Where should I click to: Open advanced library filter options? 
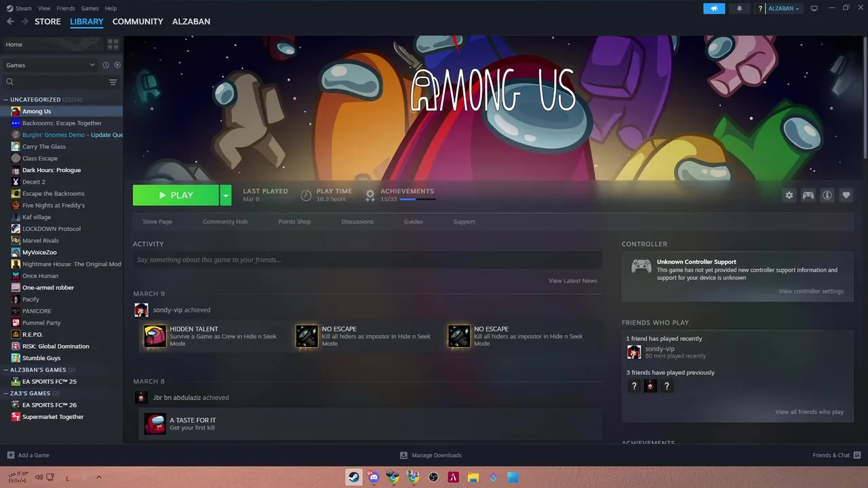[x=113, y=82]
